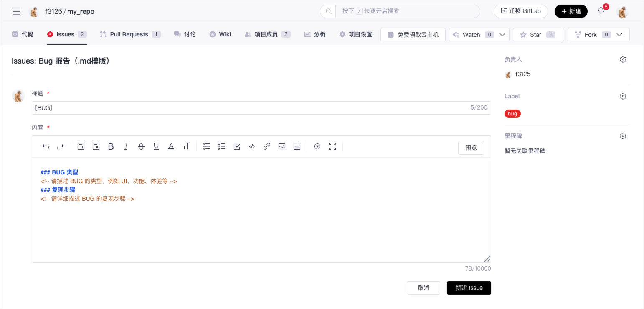Toggle the Star button for repo
This screenshot has height=309, width=644.
538,35
